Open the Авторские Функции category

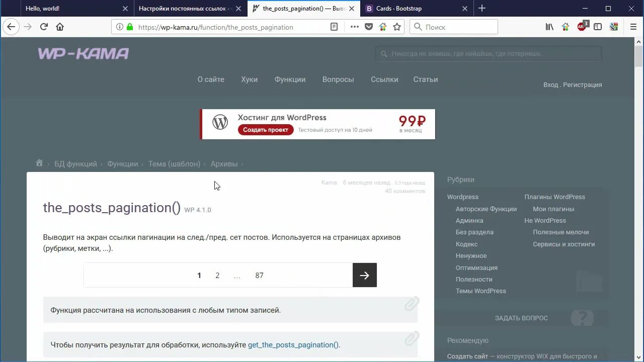[486, 209]
